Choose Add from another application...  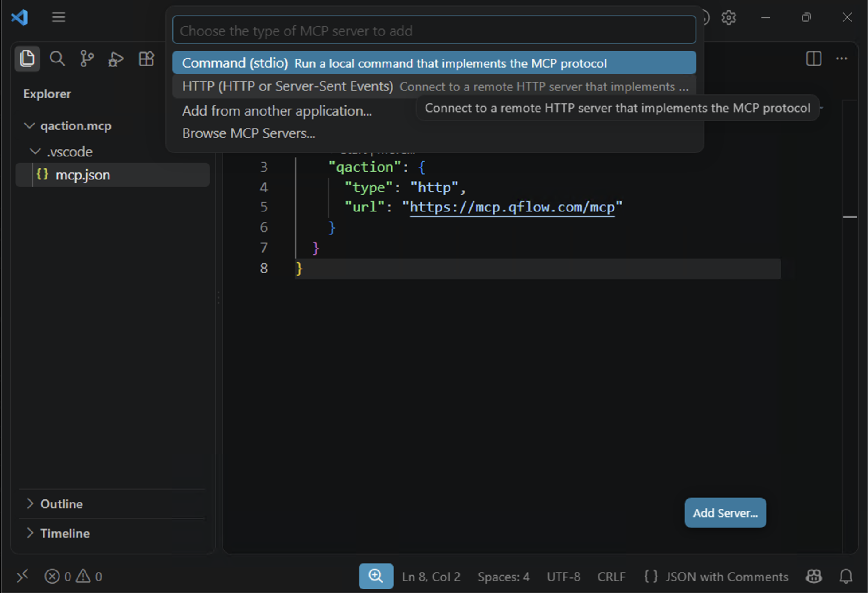(277, 111)
